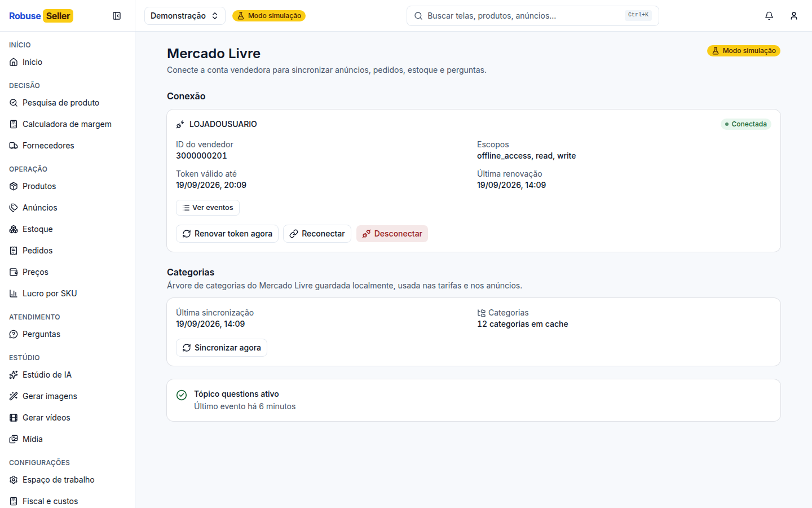Click the Reconectar button
Viewport: 812px width, 508px height.
317,234
